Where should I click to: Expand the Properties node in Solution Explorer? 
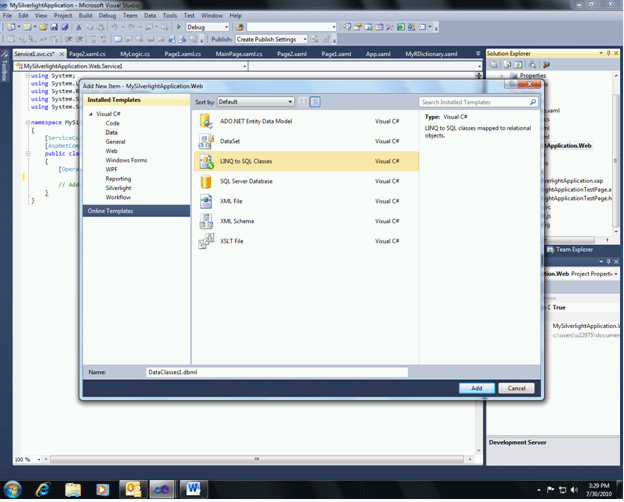click(x=502, y=76)
